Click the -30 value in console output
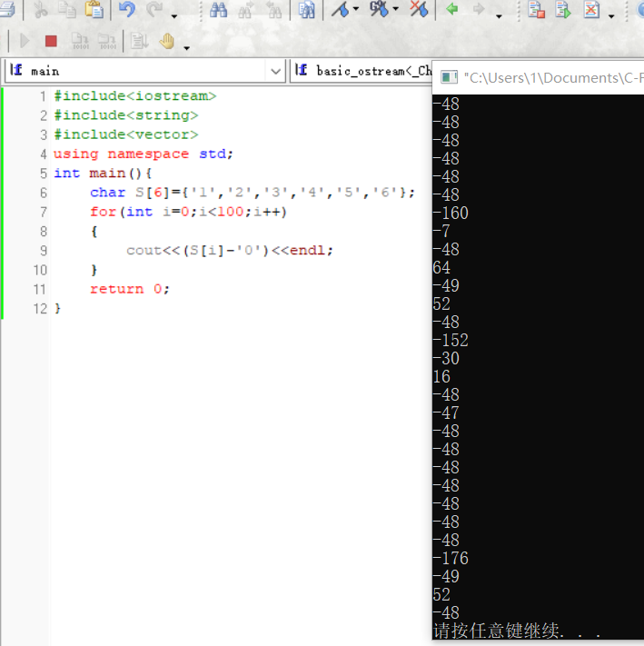Viewport: 644px width, 646px height. pos(446,358)
